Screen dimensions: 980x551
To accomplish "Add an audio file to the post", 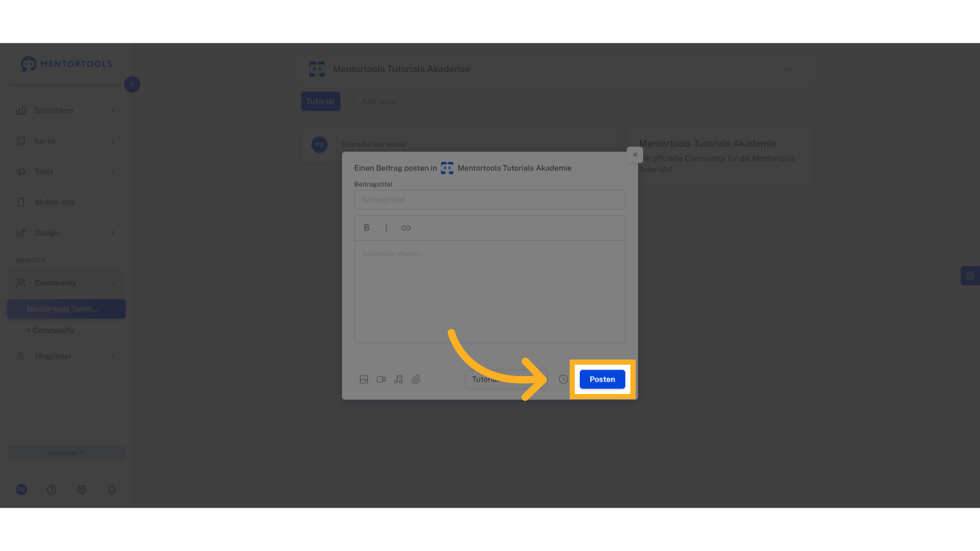I will pyautogui.click(x=399, y=380).
